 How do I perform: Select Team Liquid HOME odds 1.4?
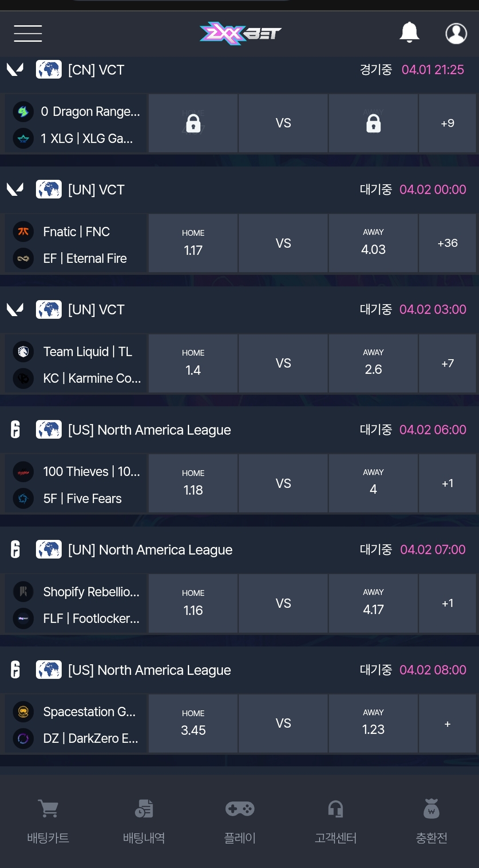coord(193,363)
